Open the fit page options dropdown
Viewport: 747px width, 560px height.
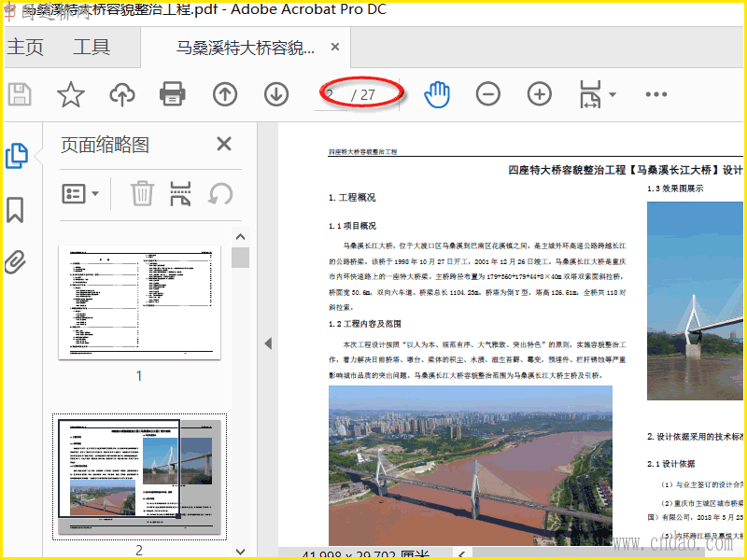597,94
